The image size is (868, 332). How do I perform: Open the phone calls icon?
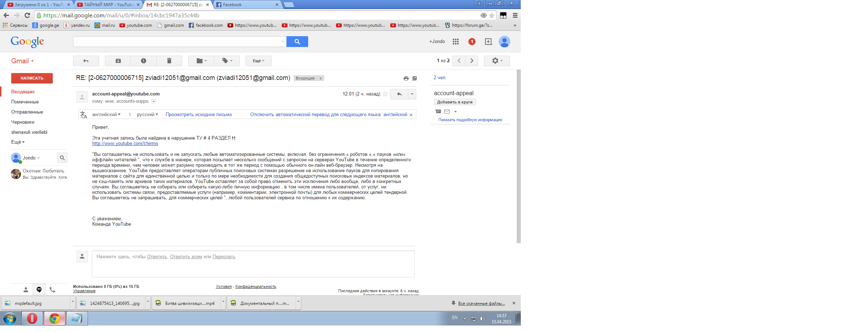52,289
